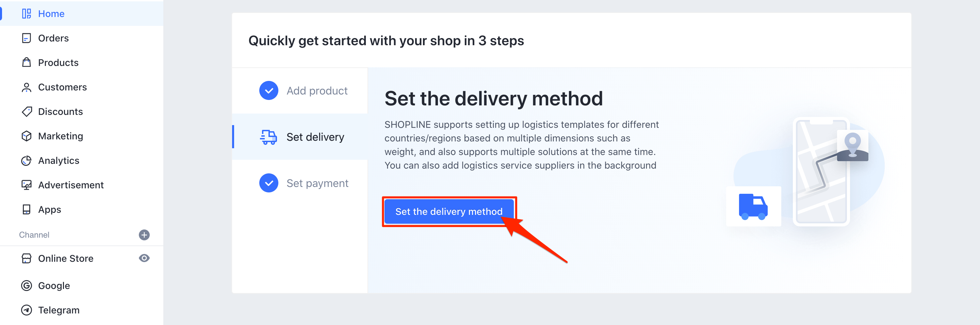
Task: Open the Apps menu item
Action: (49, 209)
